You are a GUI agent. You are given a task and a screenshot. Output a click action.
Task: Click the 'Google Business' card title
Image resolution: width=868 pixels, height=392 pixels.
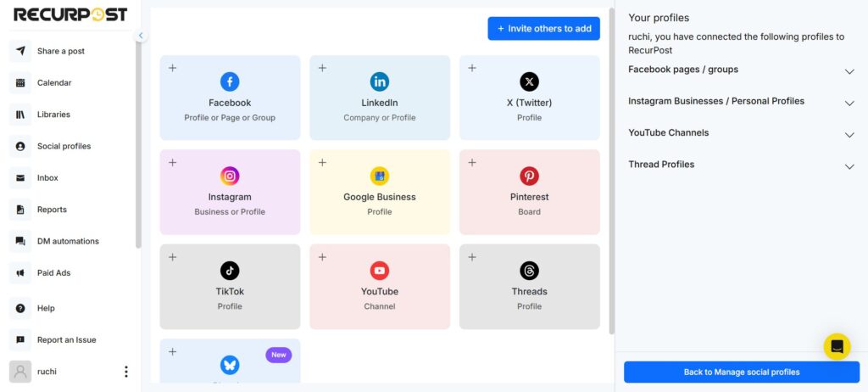pyautogui.click(x=380, y=197)
